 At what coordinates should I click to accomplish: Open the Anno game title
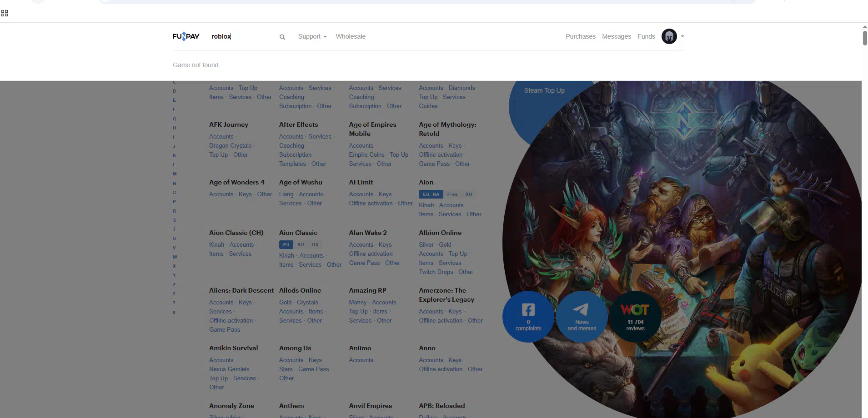[x=427, y=348]
